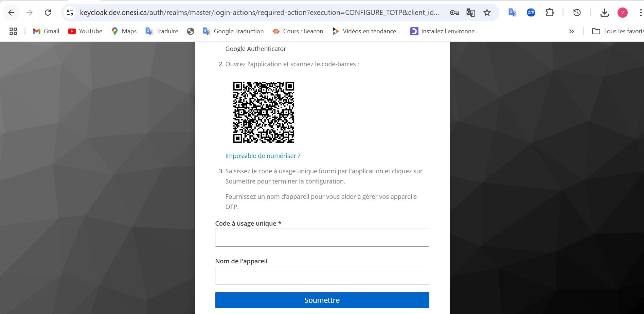Reload the Keycloak page
The image size is (644, 314).
click(48, 13)
